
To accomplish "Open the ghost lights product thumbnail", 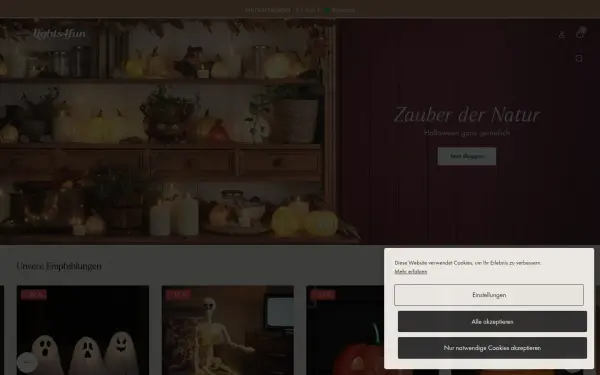I will tap(83, 330).
